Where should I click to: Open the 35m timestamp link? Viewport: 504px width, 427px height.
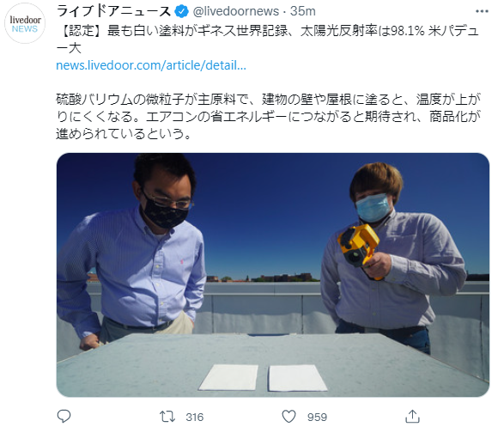303,11
